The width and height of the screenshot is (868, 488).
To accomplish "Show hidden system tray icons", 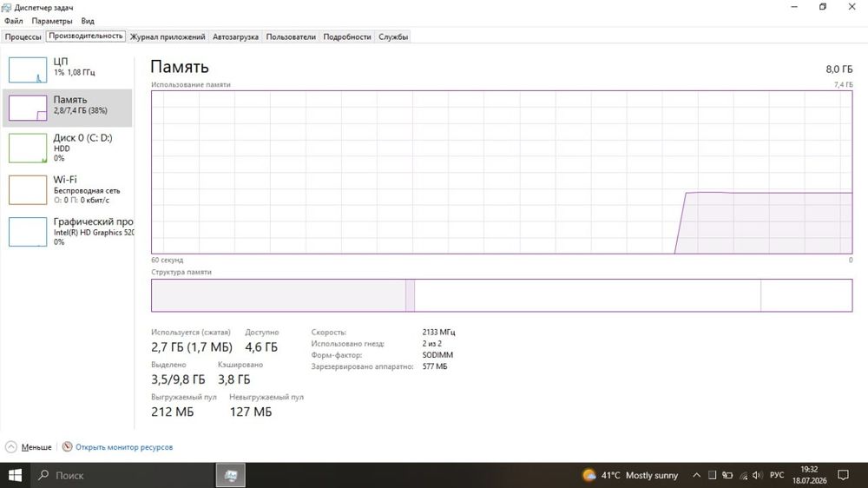I will tap(696, 475).
